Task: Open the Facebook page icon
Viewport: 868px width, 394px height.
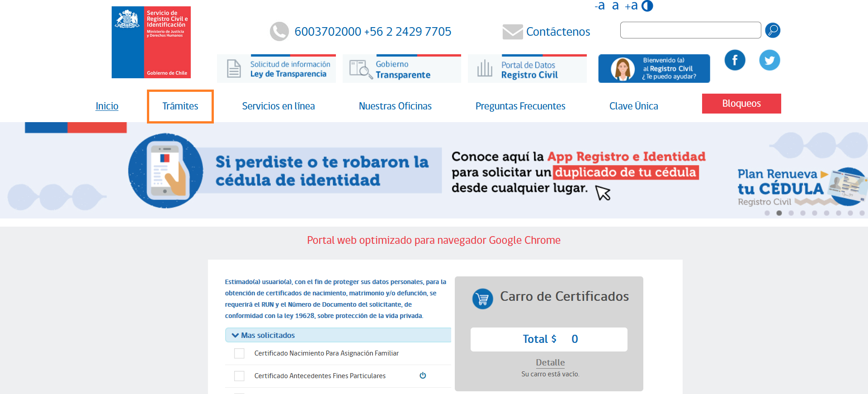Action: (735, 60)
